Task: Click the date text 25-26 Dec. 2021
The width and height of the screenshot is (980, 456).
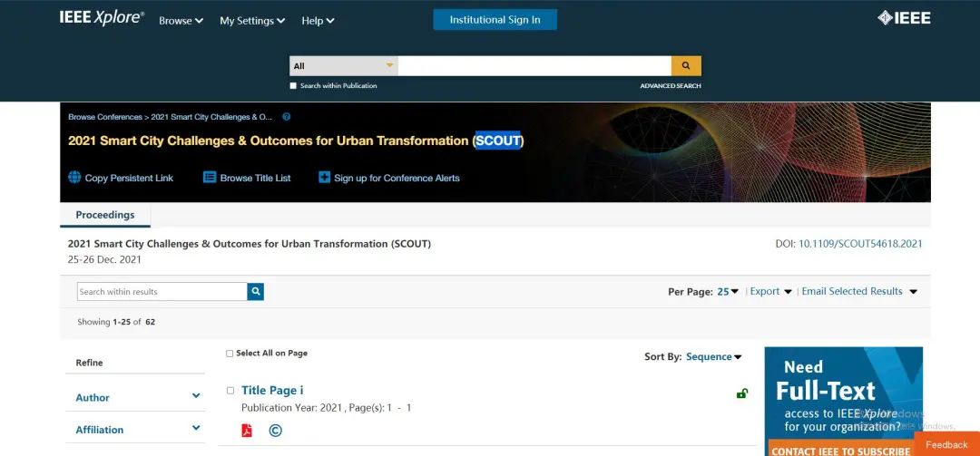Action: (x=104, y=260)
